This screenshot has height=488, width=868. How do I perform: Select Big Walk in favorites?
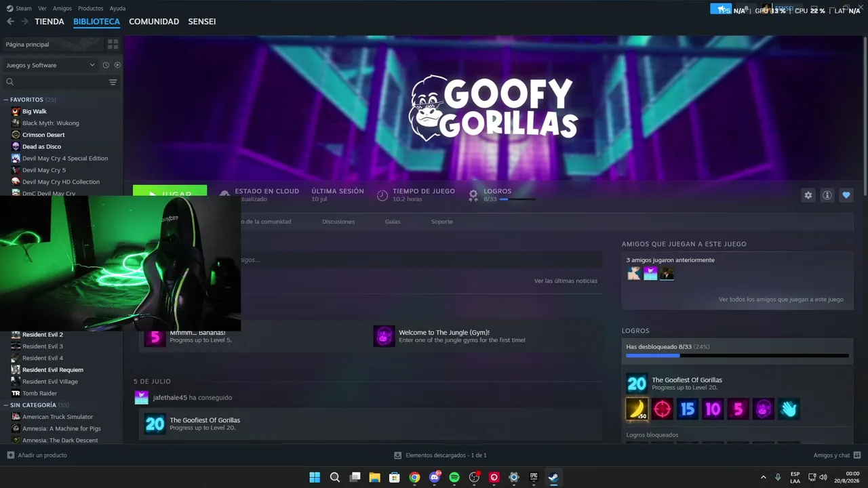click(34, 111)
